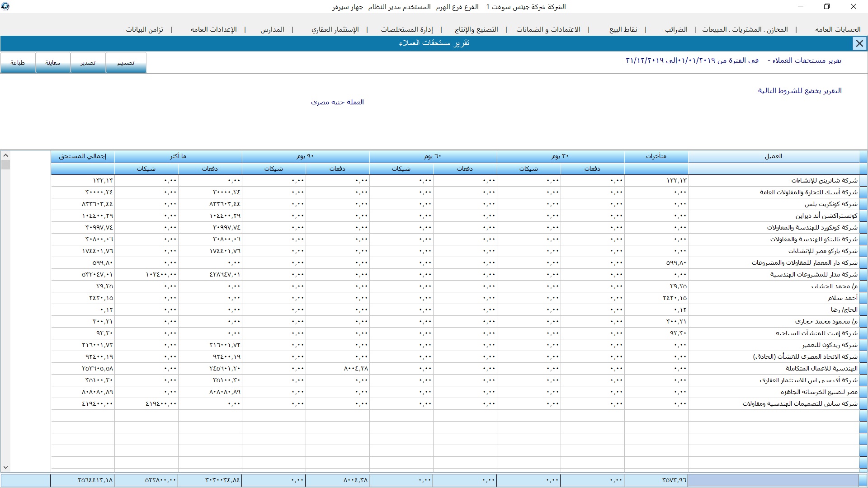
Task: Click the ٣٠ يوم column group header
Action: coord(561,156)
